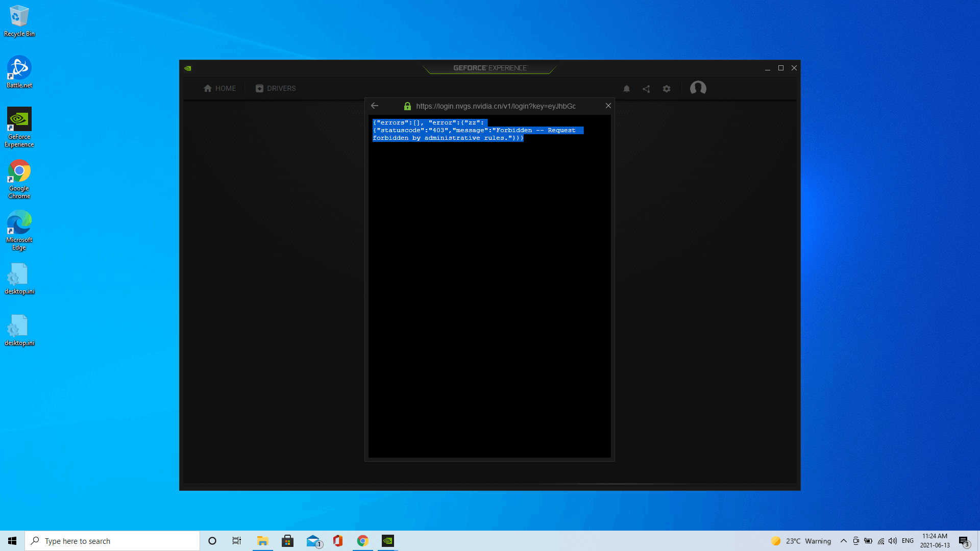Click the Windows Start button
The image size is (980, 551).
pyautogui.click(x=12, y=541)
